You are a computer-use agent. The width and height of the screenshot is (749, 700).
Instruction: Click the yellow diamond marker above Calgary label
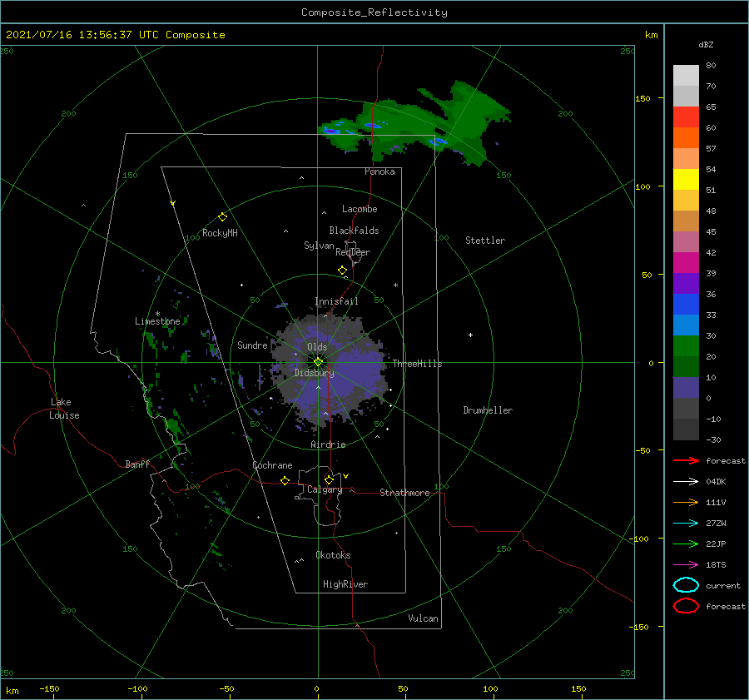(x=329, y=479)
